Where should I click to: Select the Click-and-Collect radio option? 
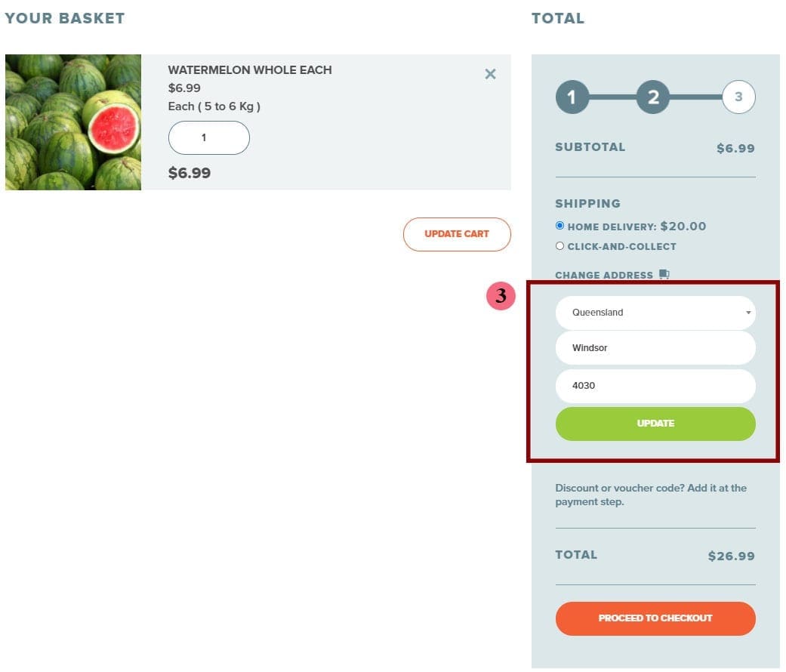coord(560,246)
